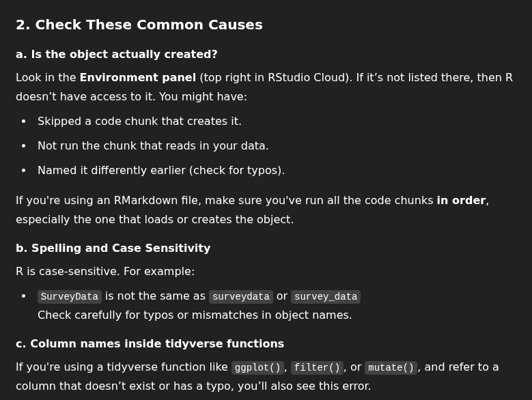The image size is (532, 400).
Task: Click the "Named it differently earlier" bullet item
Action: tap(161, 170)
